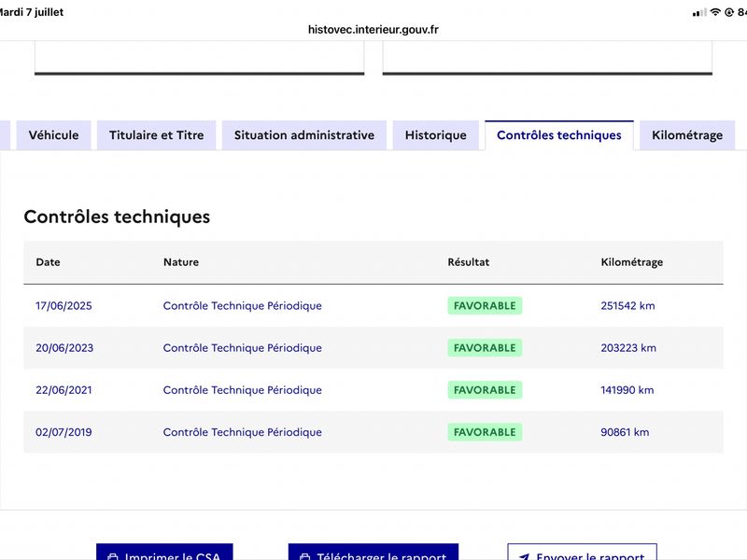
Task: Select the Historique tab
Action: (x=435, y=135)
